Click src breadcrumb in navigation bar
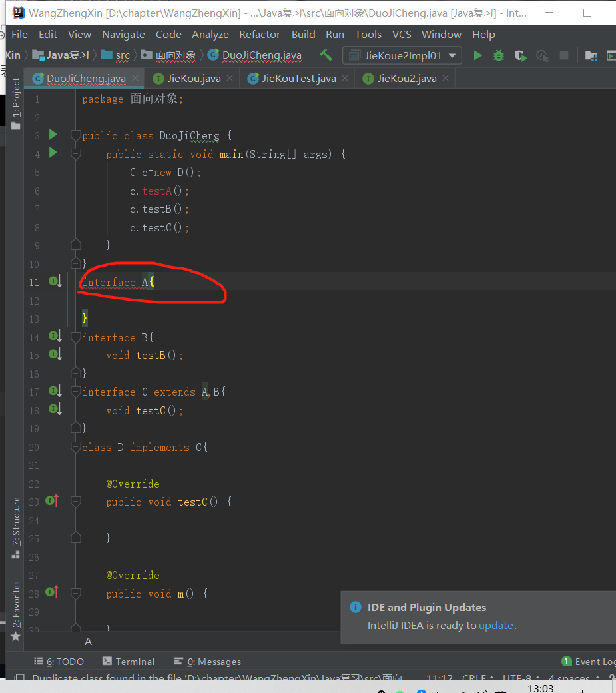 [116, 55]
